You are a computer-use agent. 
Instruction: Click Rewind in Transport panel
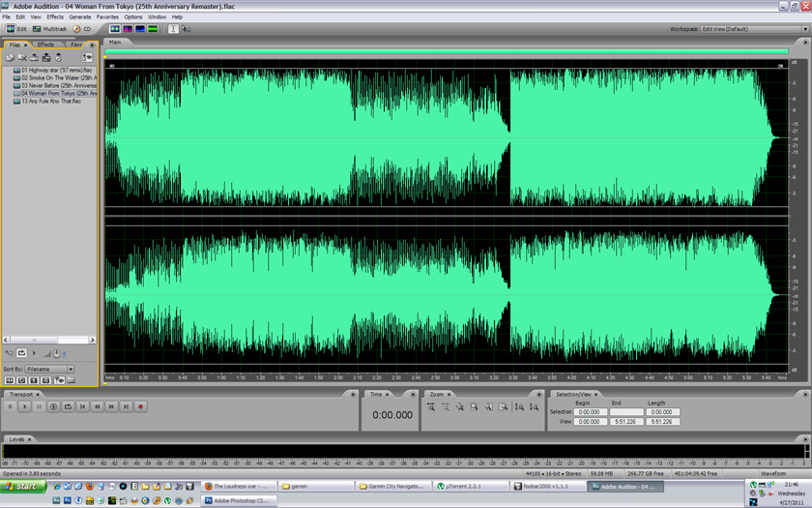[97, 407]
